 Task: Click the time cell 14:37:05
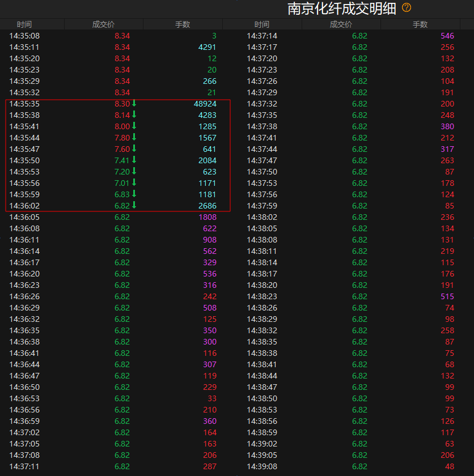tap(24, 444)
